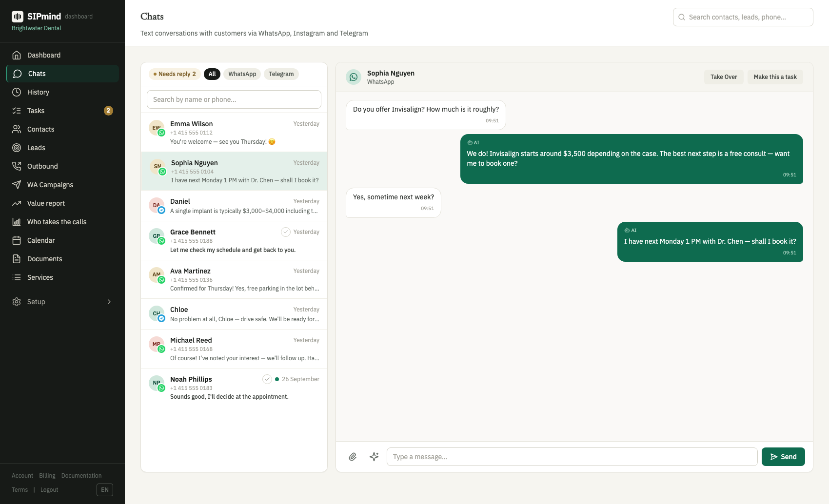This screenshot has width=829, height=504.
Task: View the Value report
Action: [x=62, y=203]
